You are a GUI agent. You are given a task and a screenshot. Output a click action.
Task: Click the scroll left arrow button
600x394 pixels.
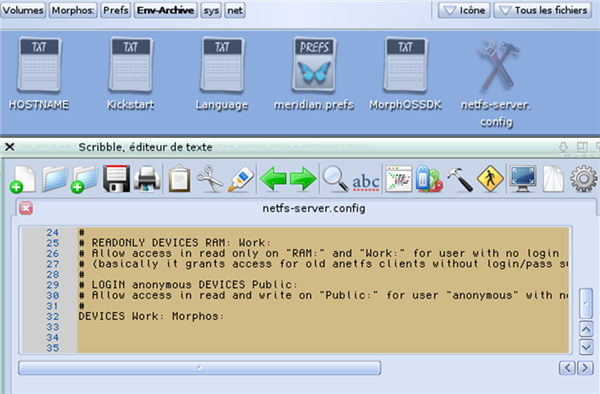pos(567,368)
